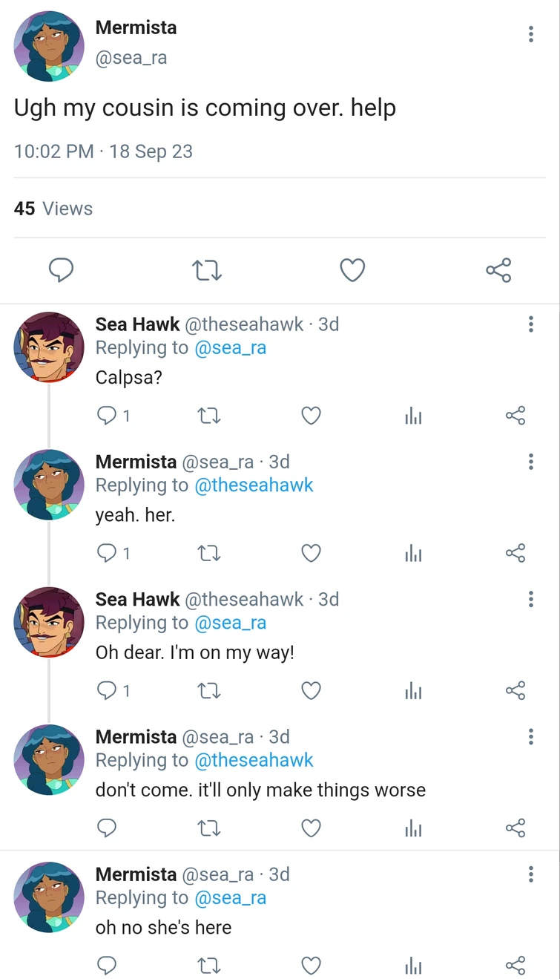560x979 pixels.
Task: Show the reply count on "Oh dear. I'm on my way!"
Action: (x=113, y=690)
